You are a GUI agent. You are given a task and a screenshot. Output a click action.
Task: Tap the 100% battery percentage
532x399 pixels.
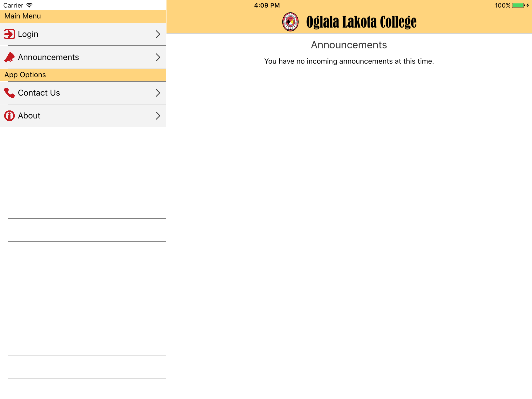coord(502,5)
